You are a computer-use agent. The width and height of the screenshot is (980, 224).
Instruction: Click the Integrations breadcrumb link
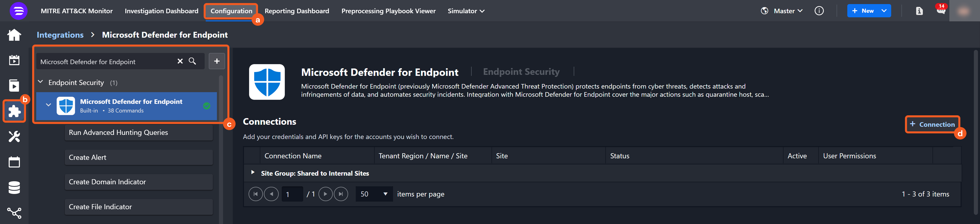point(60,35)
